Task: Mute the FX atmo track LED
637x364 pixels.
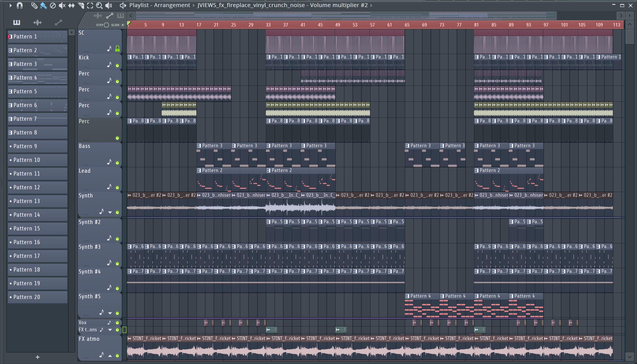Action: click(x=117, y=356)
